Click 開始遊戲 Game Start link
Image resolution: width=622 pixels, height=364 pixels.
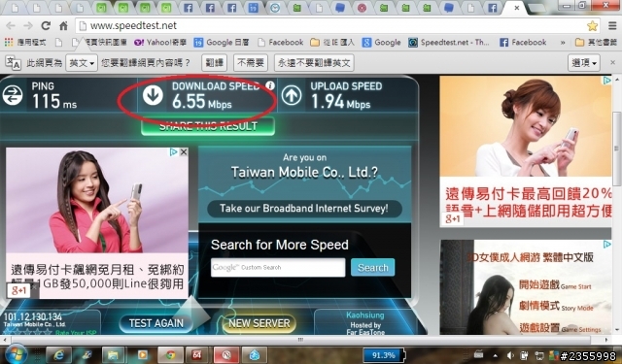(555, 284)
